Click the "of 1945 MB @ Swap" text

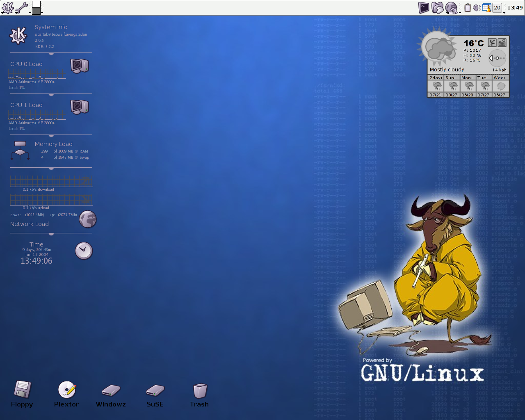(x=71, y=157)
